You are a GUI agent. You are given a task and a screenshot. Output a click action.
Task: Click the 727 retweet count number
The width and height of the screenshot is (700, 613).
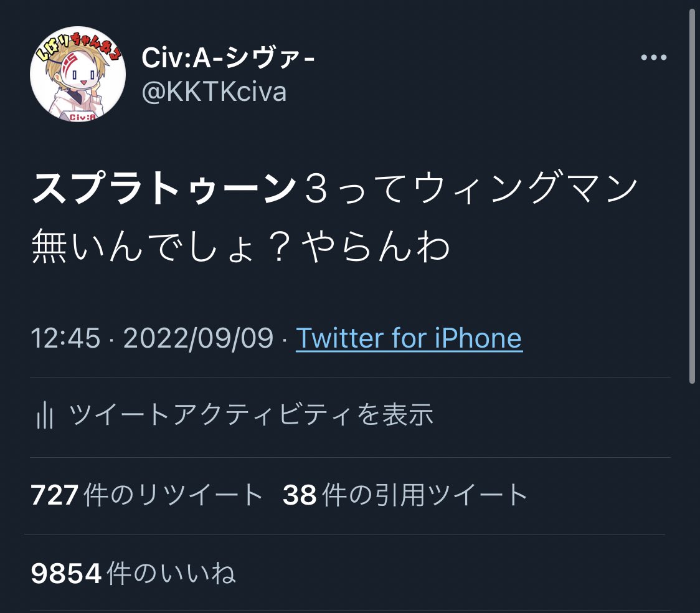point(54,495)
